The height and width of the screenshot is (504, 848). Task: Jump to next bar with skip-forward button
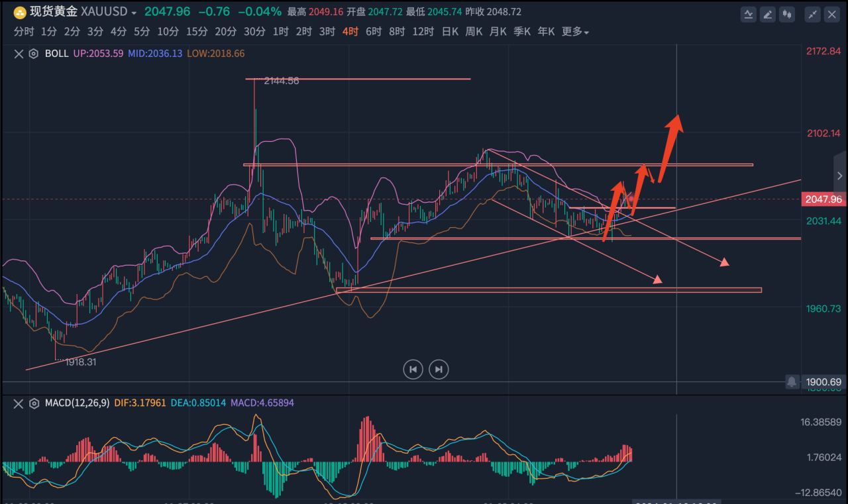(x=438, y=369)
